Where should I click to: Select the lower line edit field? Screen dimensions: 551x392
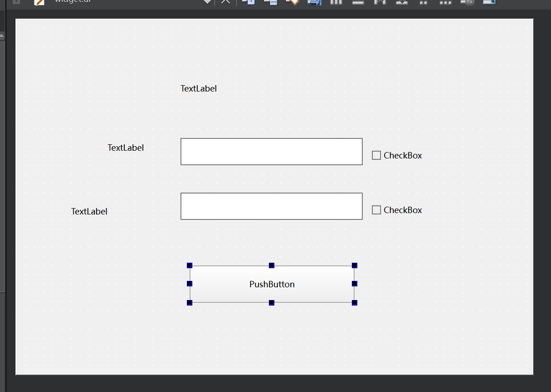point(272,206)
